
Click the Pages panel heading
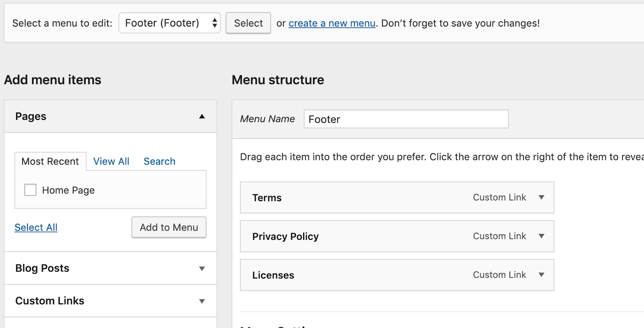(x=31, y=116)
